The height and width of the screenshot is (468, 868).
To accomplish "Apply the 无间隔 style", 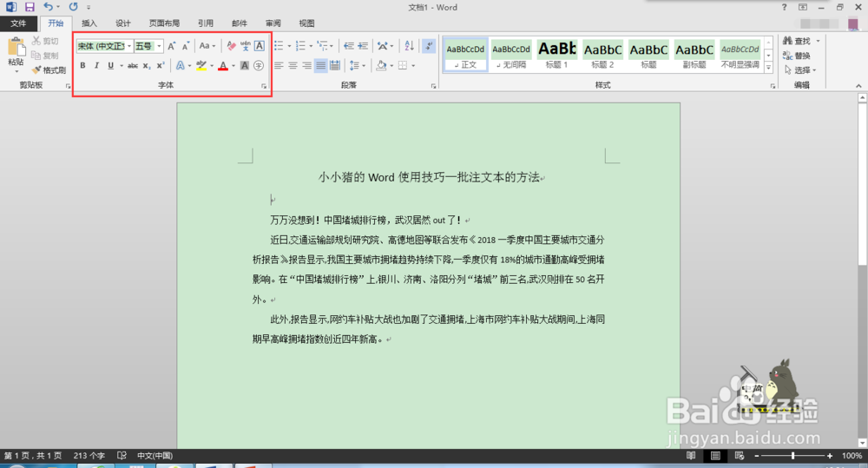I will coord(511,55).
